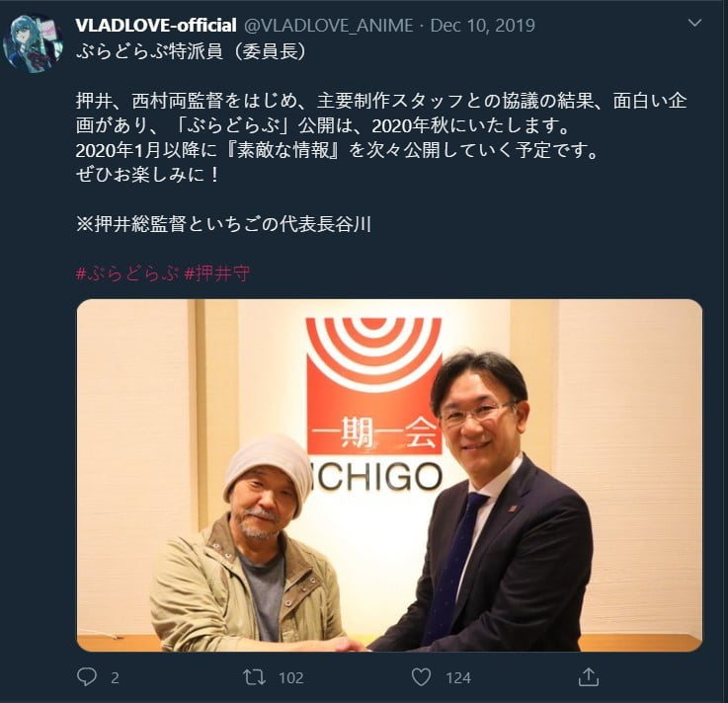The image size is (728, 703).
Task: View the 124 likes count
Action: (x=458, y=678)
